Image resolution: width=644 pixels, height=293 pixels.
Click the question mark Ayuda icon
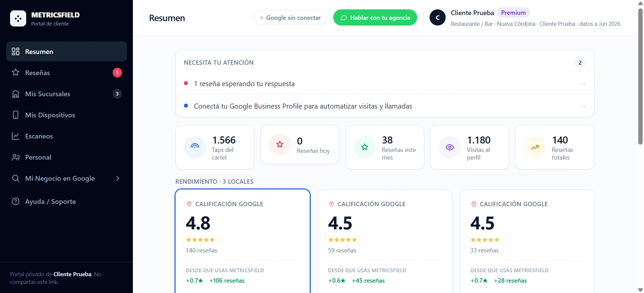[15, 201]
